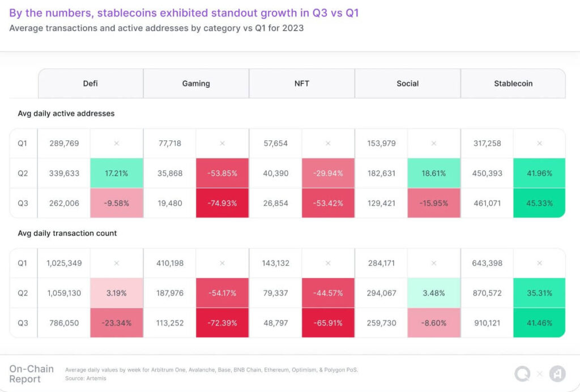The height and width of the screenshot is (392, 580).
Task: Click the red -74.93% Gaming cell
Action: (x=222, y=203)
